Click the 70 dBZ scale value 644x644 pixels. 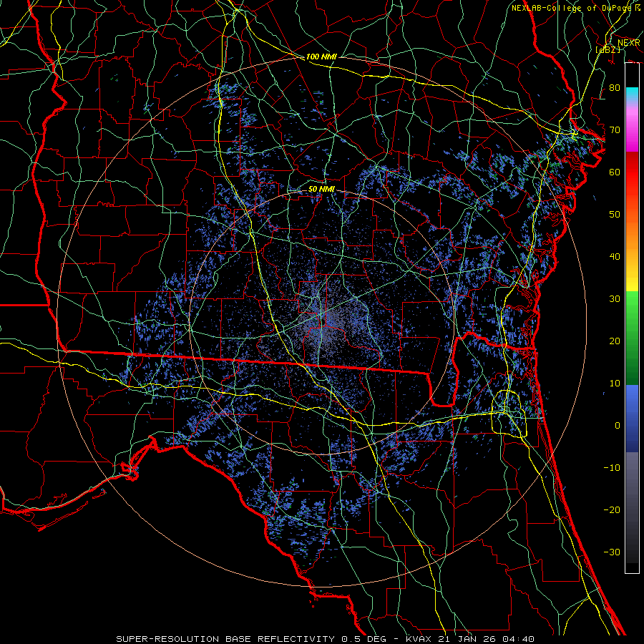tap(615, 130)
